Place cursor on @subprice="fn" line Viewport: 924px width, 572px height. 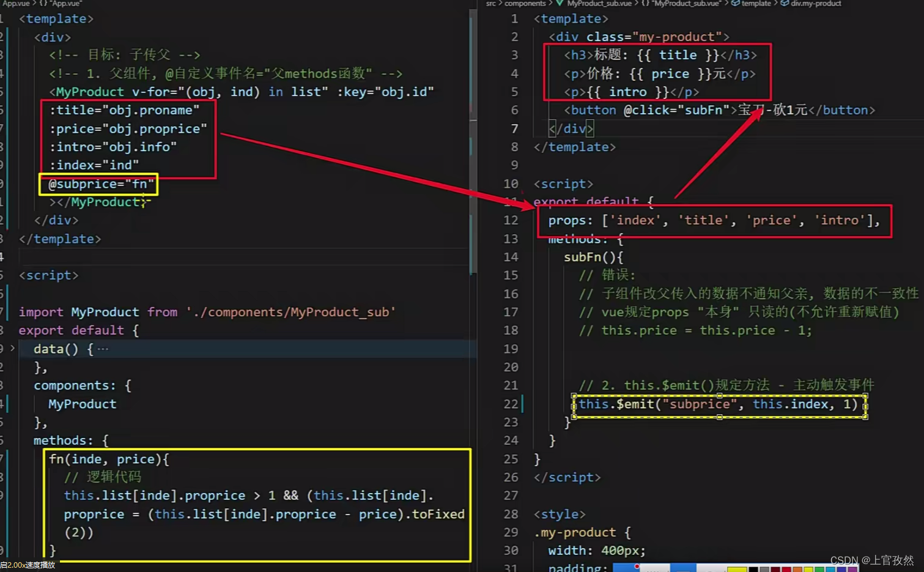click(102, 184)
